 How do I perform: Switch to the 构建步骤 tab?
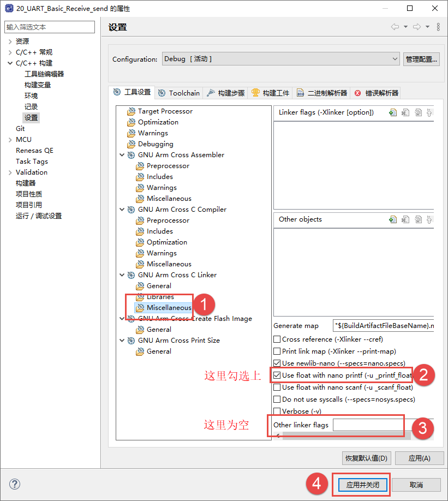coord(225,93)
